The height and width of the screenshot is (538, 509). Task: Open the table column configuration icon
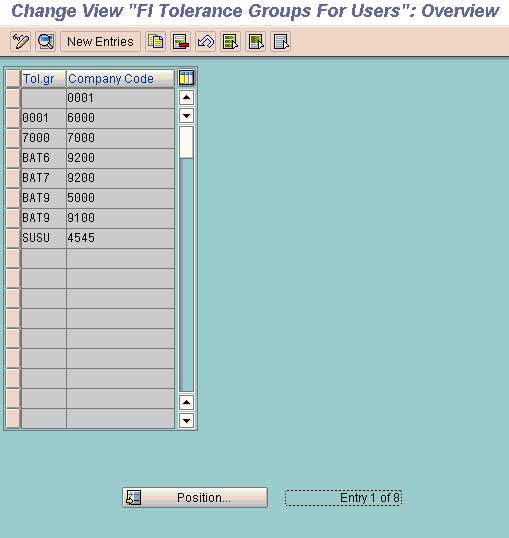(x=186, y=78)
